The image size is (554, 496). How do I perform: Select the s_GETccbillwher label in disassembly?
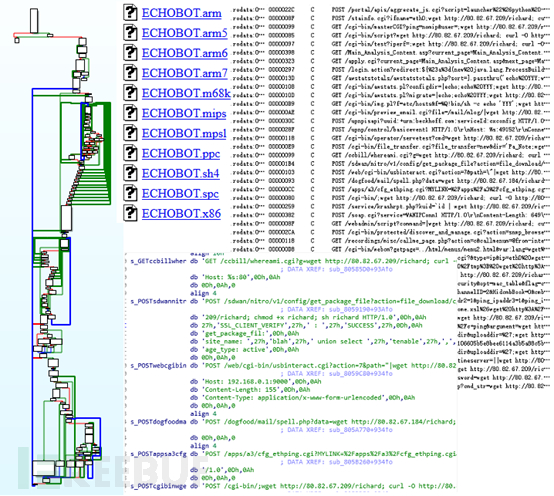(158, 261)
